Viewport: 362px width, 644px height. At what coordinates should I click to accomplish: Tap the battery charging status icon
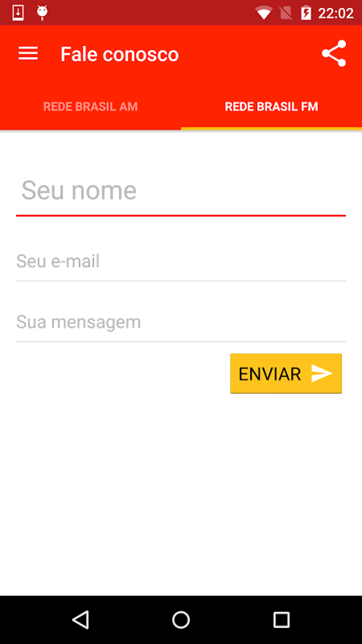(306, 13)
